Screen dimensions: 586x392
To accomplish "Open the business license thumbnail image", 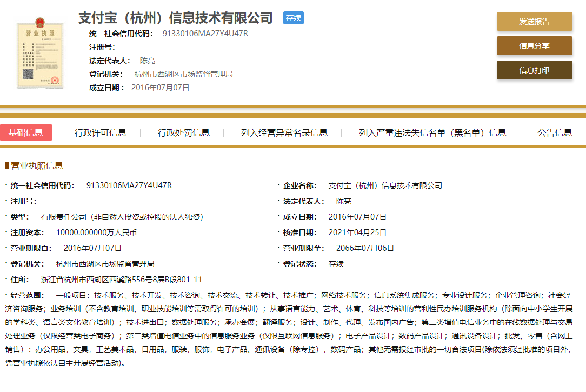I will (40, 52).
